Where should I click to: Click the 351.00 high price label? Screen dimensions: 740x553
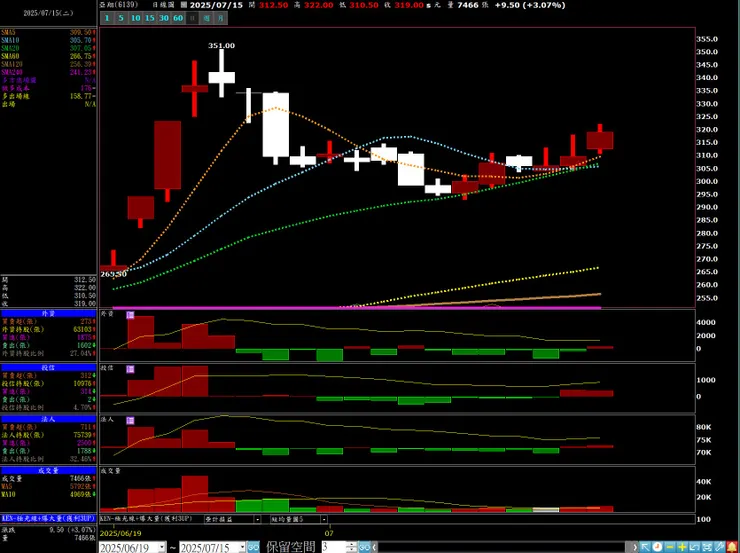pos(221,46)
